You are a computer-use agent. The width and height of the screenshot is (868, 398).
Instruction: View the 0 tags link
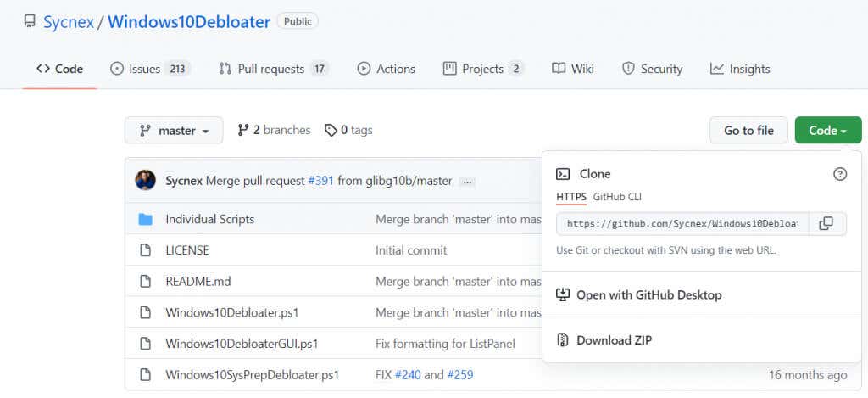tap(348, 131)
